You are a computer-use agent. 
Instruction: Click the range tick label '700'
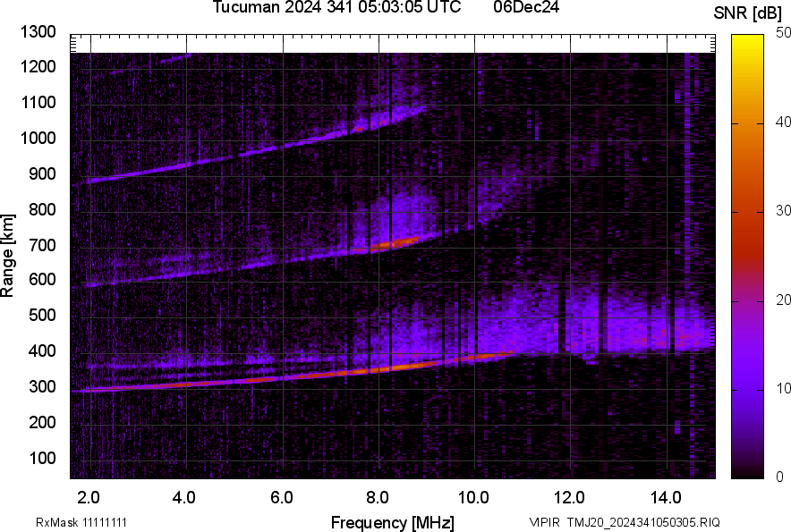42,246
